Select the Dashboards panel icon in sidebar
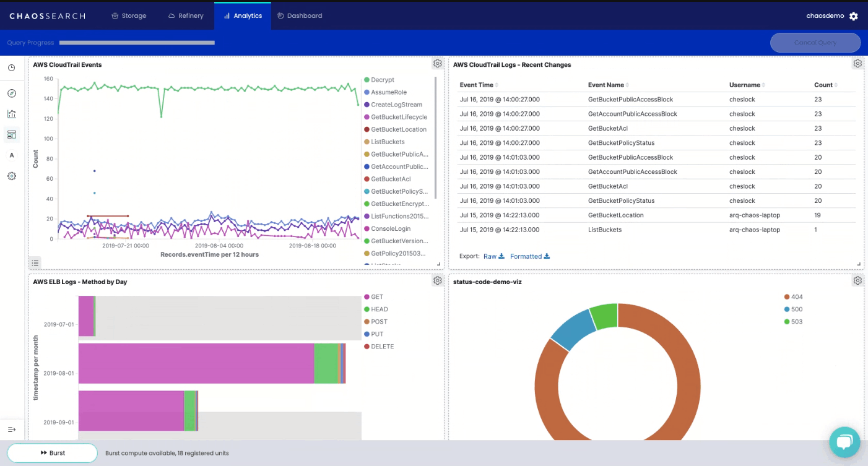The image size is (868, 466). click(x=12, y=134)
